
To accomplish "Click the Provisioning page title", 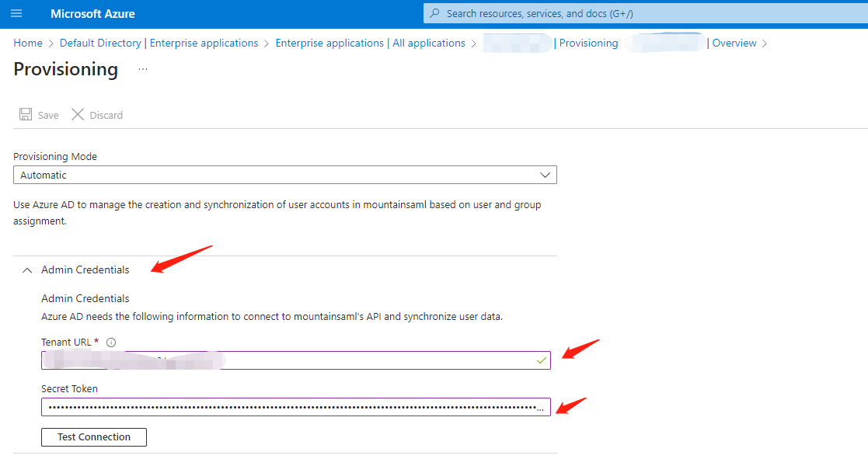I will (66, 69).
